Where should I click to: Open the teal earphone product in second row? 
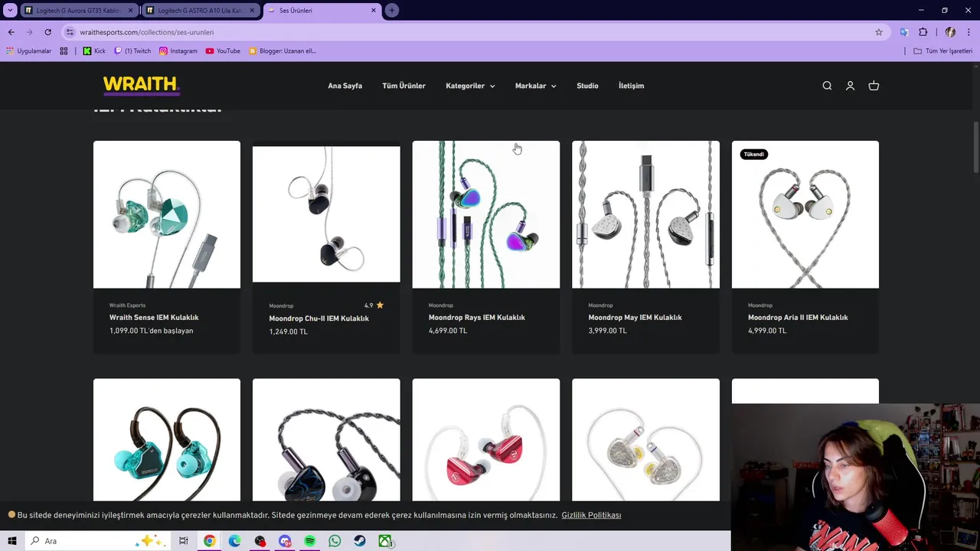click(167, 440)
